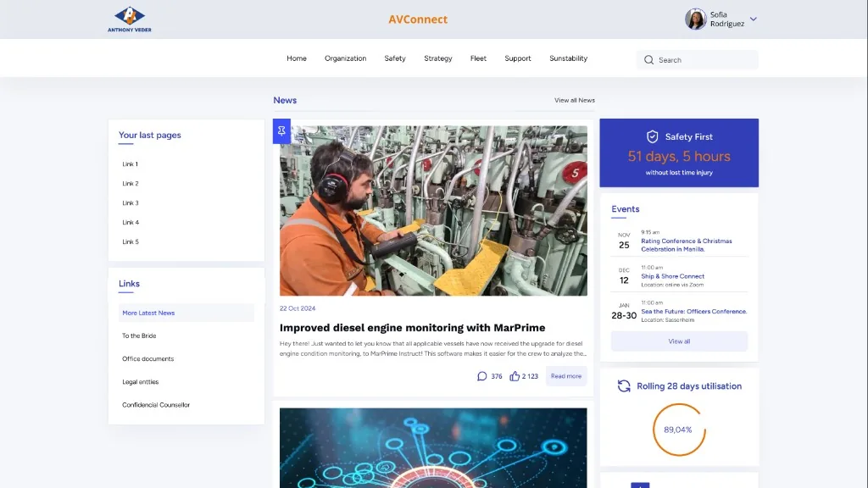The height and width of the screenshot is (488, 868).
Task: Open the diesel engine article image
Action: point(433,211)
